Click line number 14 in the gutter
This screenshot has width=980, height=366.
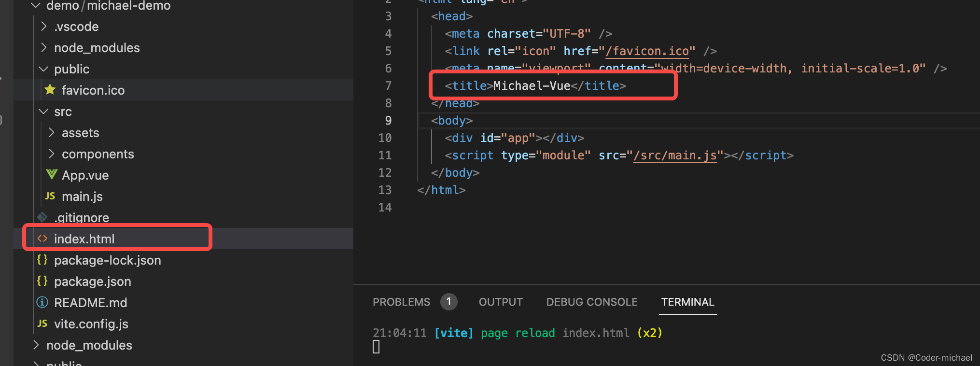[385, 207]
